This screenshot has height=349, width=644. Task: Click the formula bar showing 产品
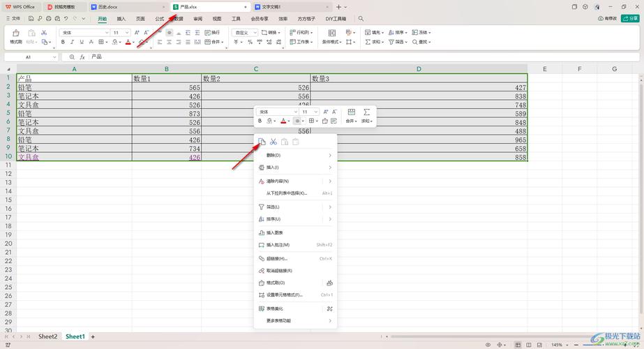[364, 57]
